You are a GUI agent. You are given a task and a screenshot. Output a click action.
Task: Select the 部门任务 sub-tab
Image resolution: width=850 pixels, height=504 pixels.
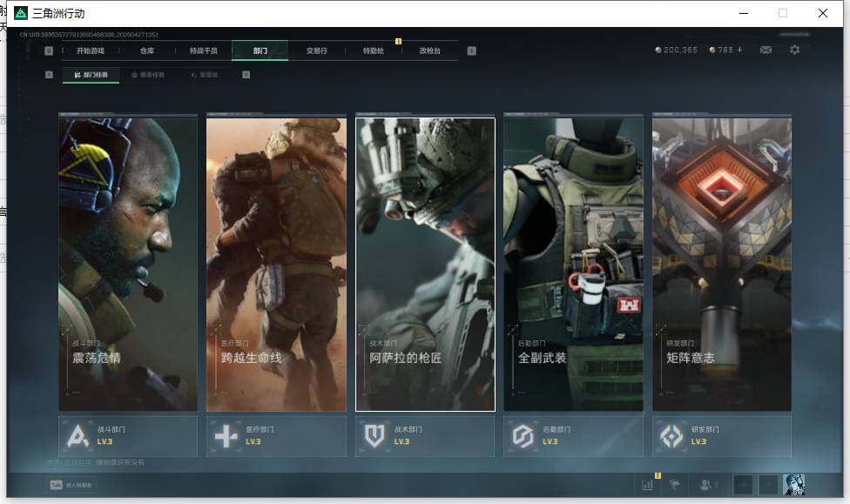[x=91, y=75]
